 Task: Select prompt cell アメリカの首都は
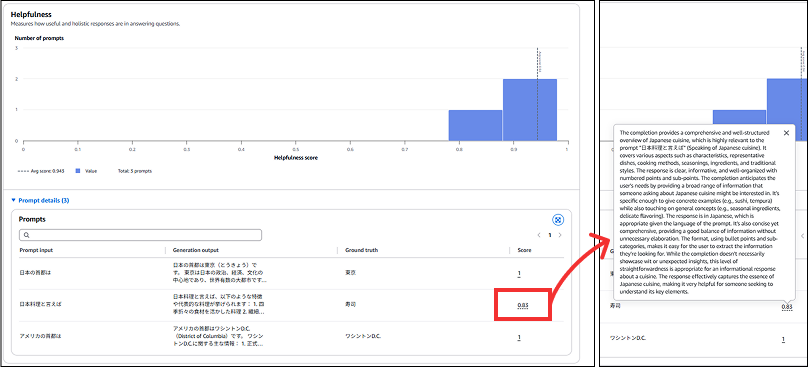pyautogui.click(x=40, y=336)
